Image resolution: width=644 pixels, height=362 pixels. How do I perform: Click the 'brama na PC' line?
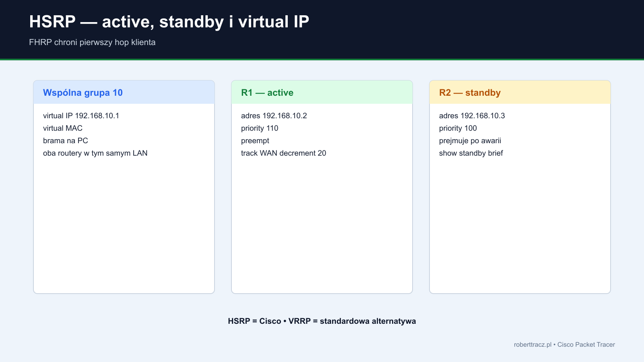coord(66,141)
